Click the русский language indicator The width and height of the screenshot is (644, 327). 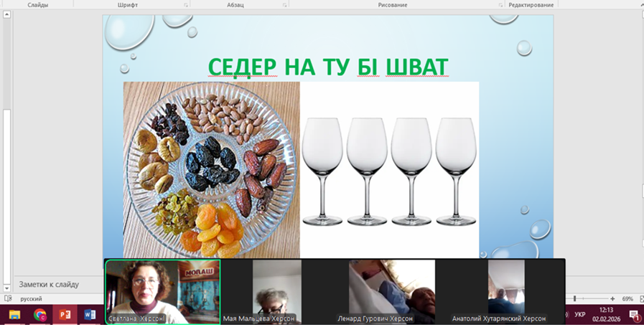pos(30,298)
